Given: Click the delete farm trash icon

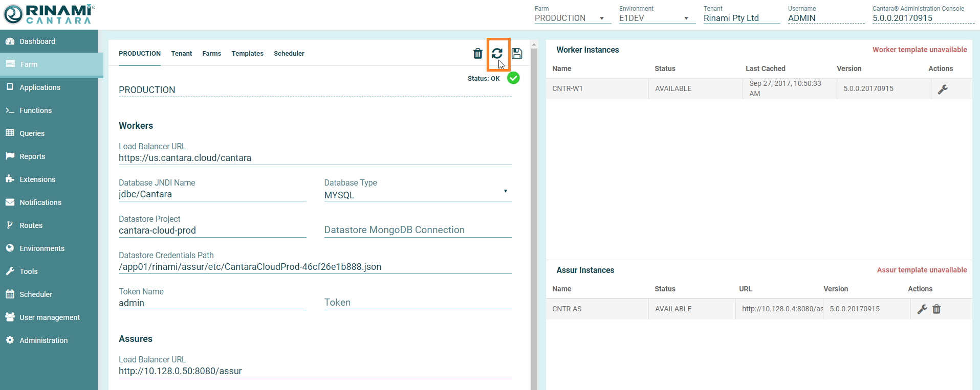Looking at the screenshot, I should point(477,54).
